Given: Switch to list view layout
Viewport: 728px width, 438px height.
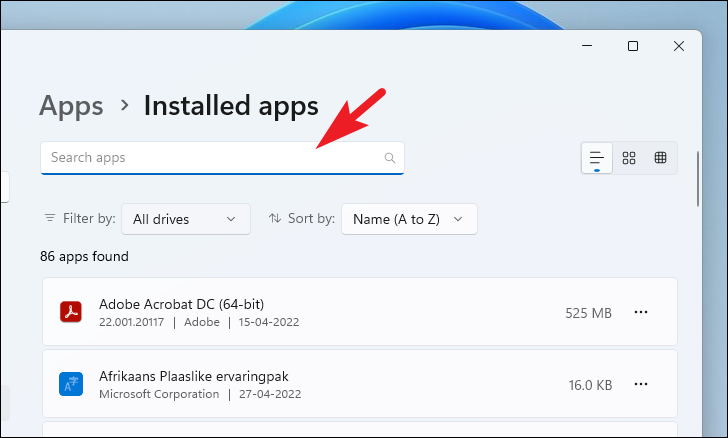Looking at the screenshot, I should (x=597, y=158).
